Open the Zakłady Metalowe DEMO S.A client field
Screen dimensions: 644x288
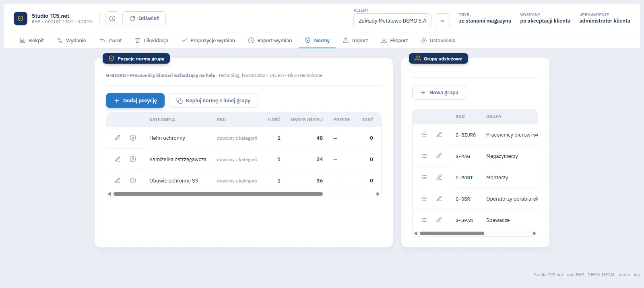[392, 21]
